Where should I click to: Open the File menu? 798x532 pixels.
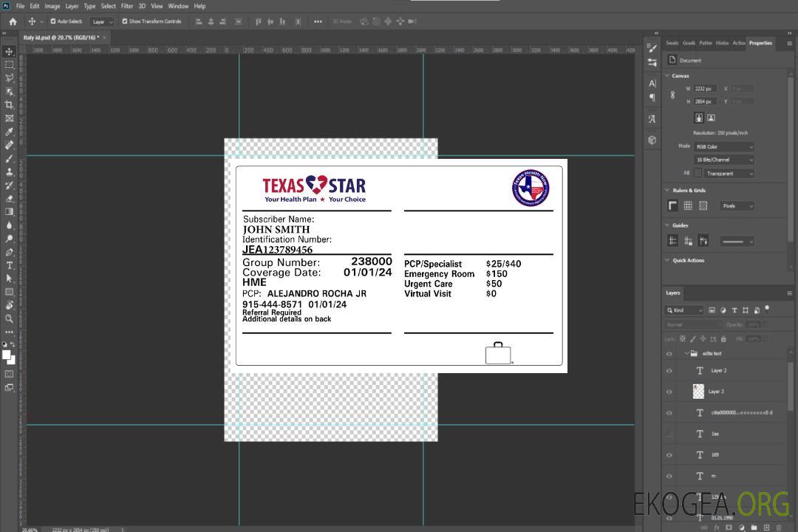pyautogui.click(x=20, y=6)
